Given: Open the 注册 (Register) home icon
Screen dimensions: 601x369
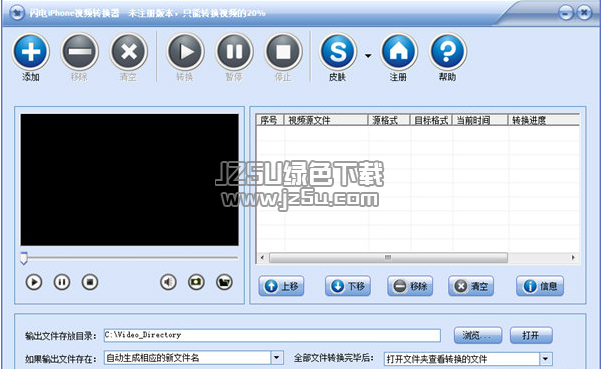Looking at the screenshot, I should 399,51.
